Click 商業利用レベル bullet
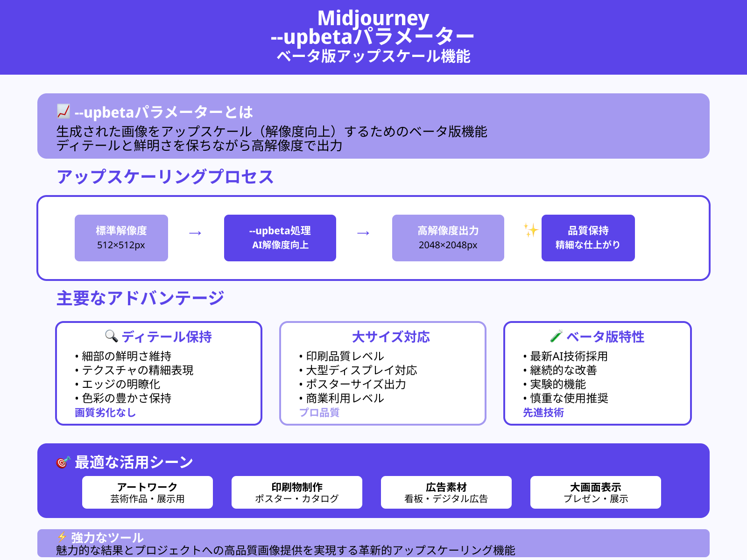The width and height of the screenshot is (747, 560). (x=342, y=399)
